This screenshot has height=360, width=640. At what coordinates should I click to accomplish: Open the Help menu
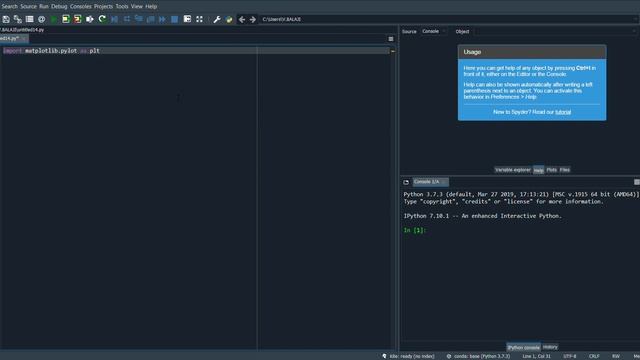(151, 6)
